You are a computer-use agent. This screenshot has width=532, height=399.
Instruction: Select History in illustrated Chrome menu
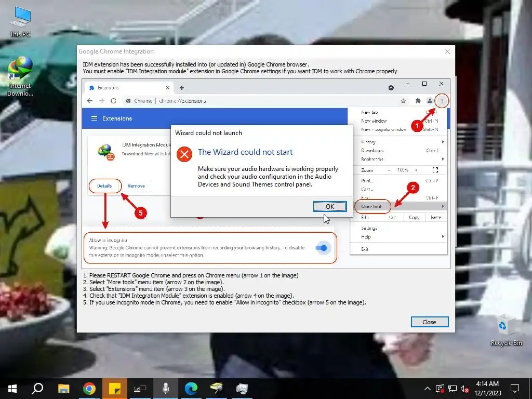pyautogui.click(x=368, y=142)
